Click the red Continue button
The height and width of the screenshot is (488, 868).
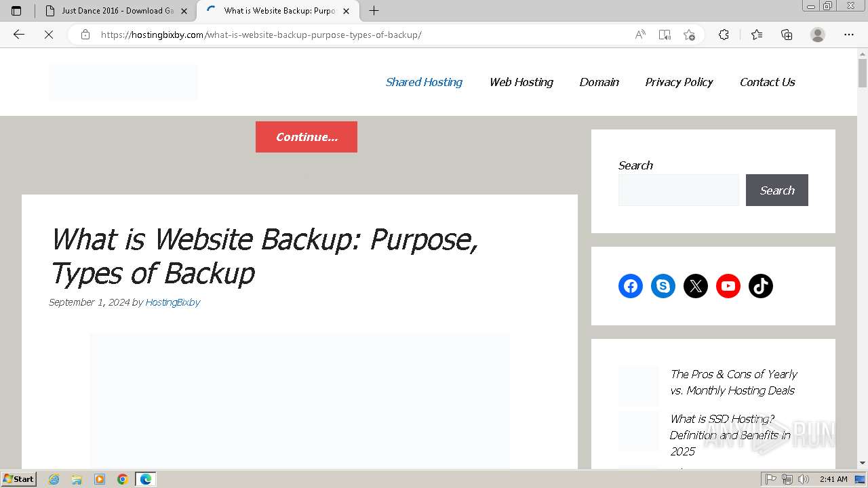(x=307, y=137)
